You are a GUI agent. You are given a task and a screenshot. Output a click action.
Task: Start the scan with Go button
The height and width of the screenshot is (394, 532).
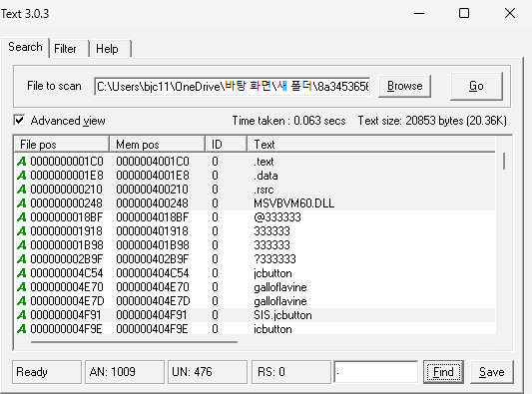click(x=476, y=86)
